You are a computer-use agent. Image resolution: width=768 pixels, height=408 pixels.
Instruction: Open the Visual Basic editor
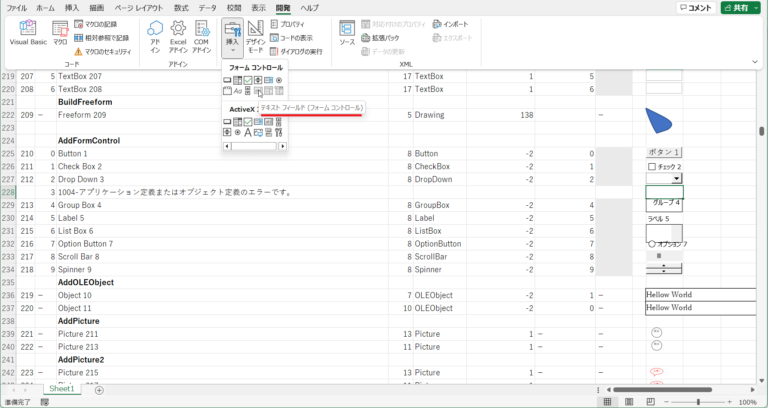click(27, 35)
